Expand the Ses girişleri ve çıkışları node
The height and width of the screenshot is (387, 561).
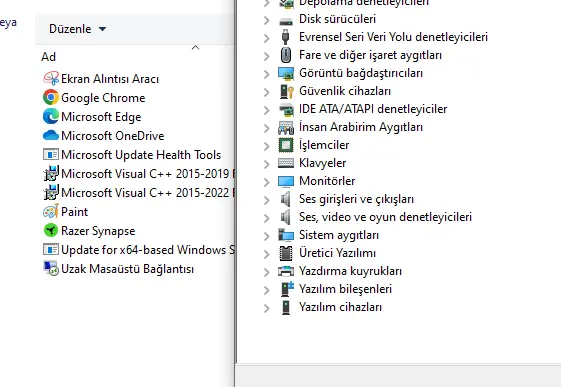267,200
